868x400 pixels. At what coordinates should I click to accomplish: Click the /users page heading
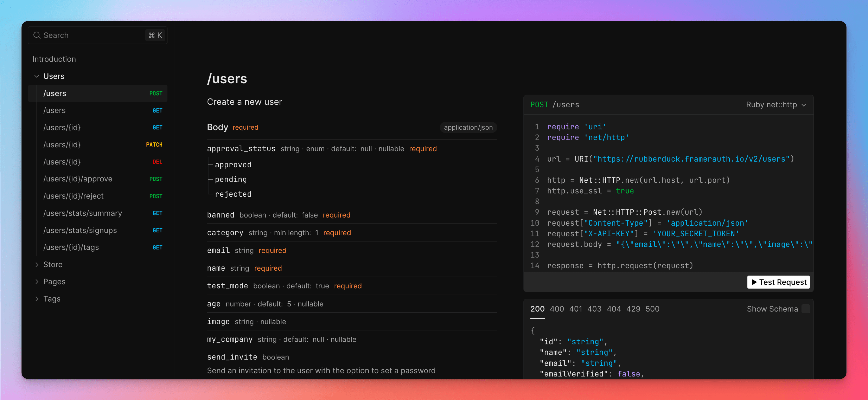(227, 79)
